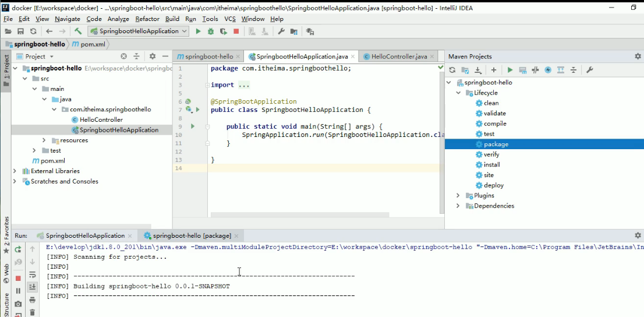The width and height of the screenshot is (644, 317).
Task: Click the Synchronize icon in main toolbar
Action: pyautogui.click(x=33, y=31)
